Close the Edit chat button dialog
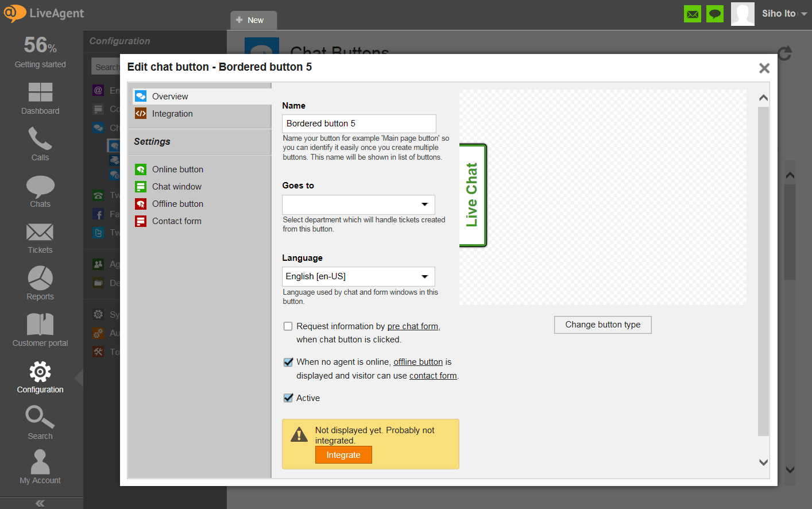 point(764,68)
